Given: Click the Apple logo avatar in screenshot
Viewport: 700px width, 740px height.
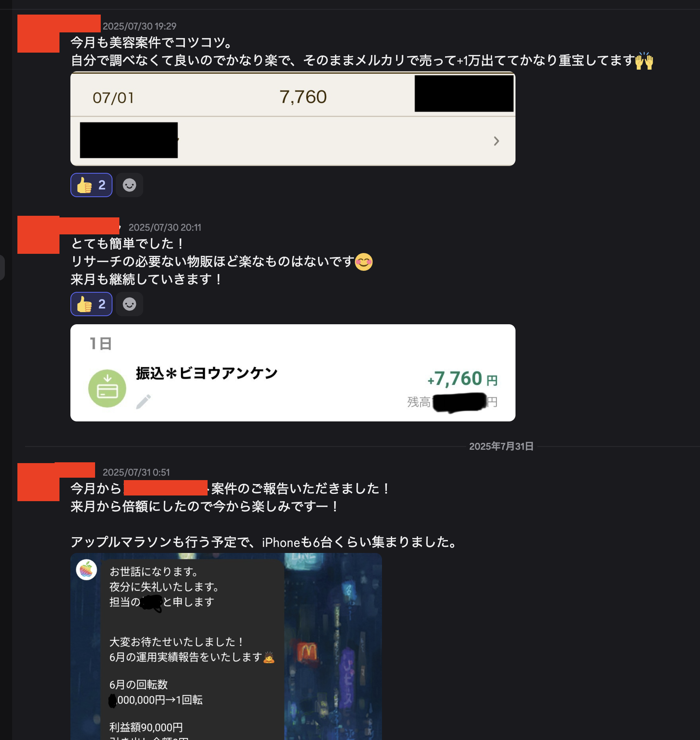Looking at the screenshot, I should [87, 570].
